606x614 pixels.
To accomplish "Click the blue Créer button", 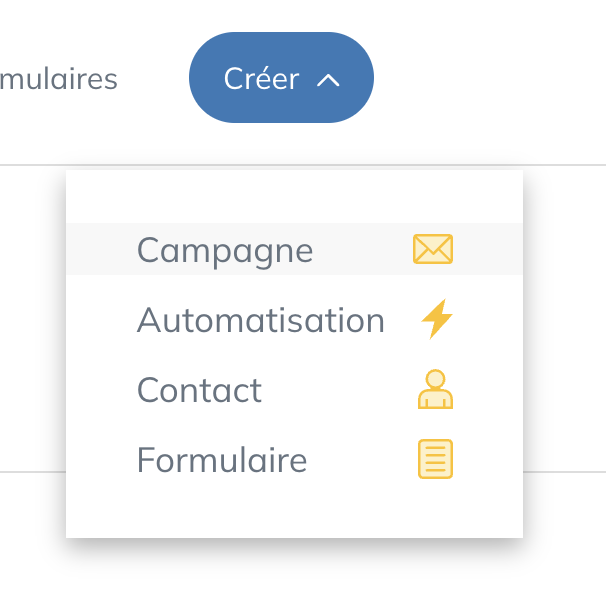I will [x=281, y=78].
